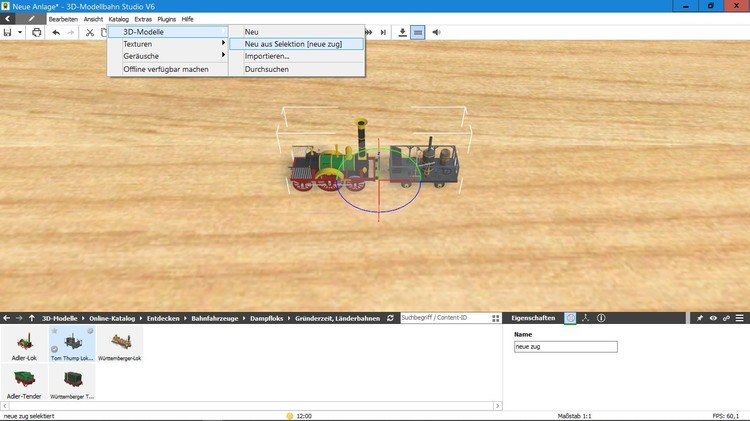
Task: Expand the Texturen submenu
Action: point(167,44)
